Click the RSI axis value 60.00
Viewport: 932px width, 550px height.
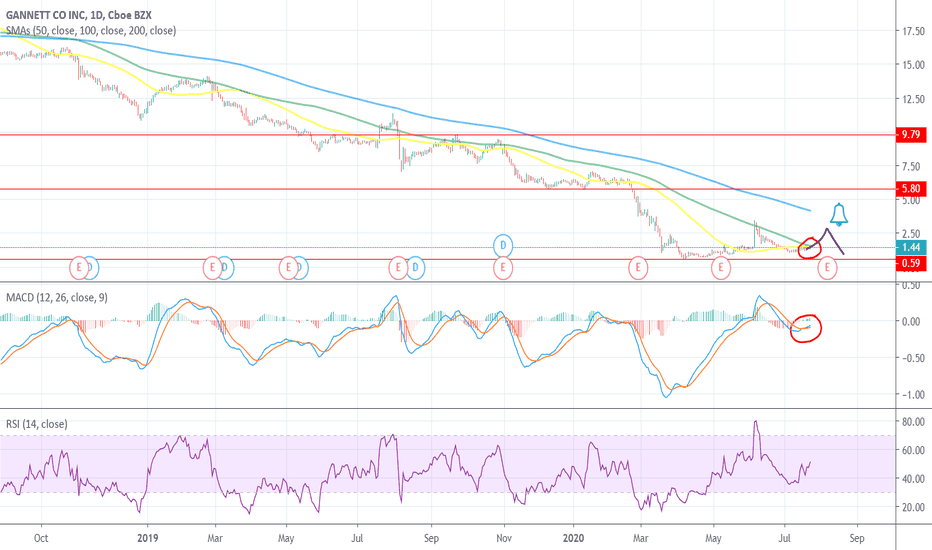(x=914, y=450)
